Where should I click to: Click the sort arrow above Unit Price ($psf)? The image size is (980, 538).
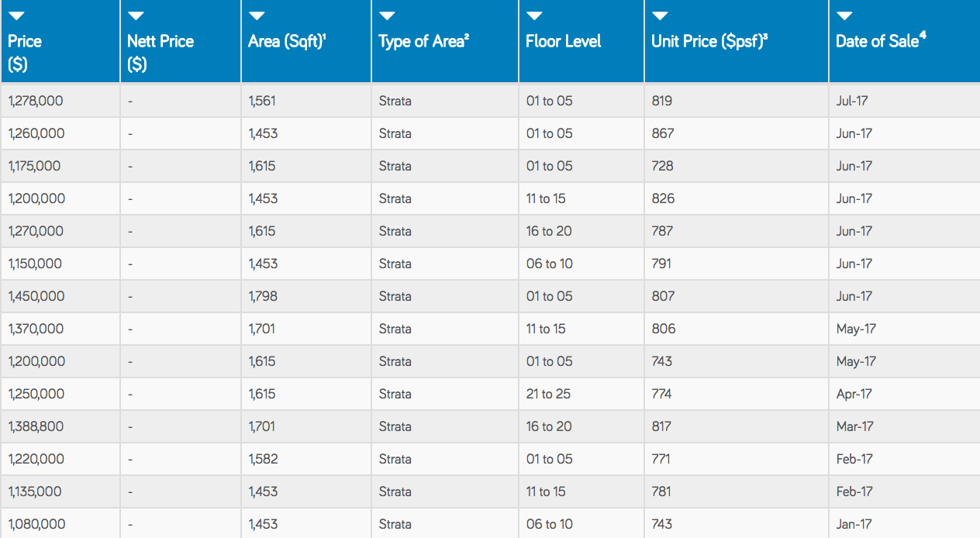click(x=661, y=16)
